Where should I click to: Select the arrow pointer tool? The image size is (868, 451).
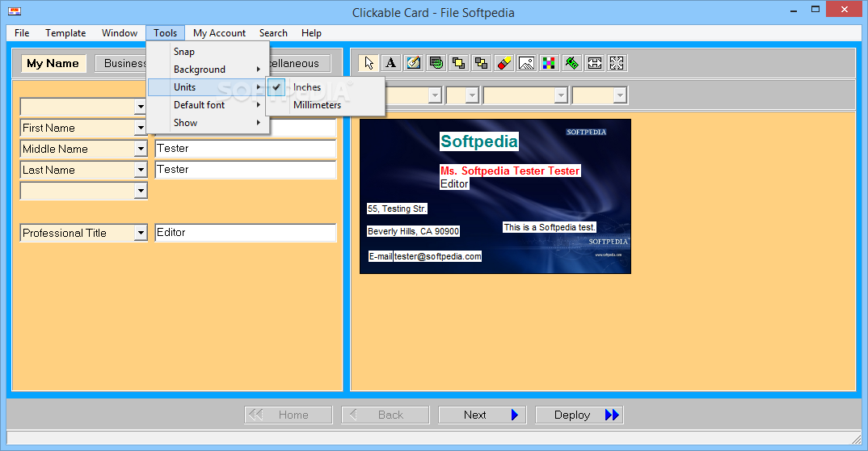pyautogui.click(x=369, y=63)
